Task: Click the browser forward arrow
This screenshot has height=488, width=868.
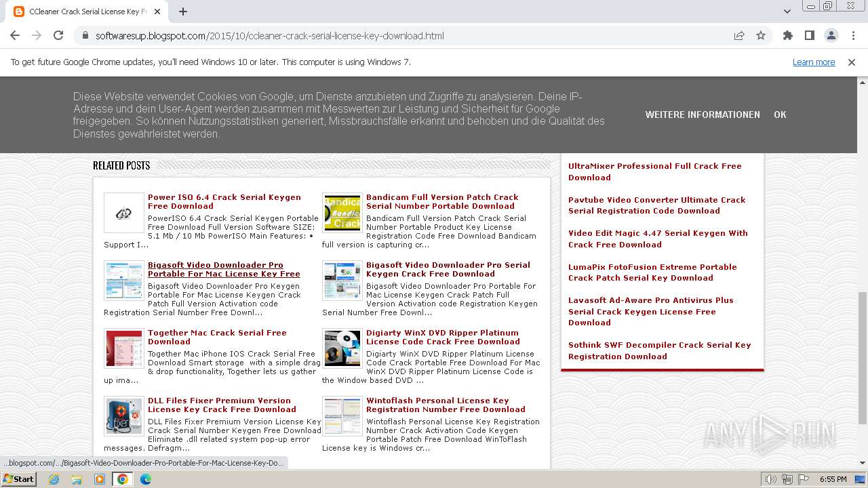Action: point(37,36)
